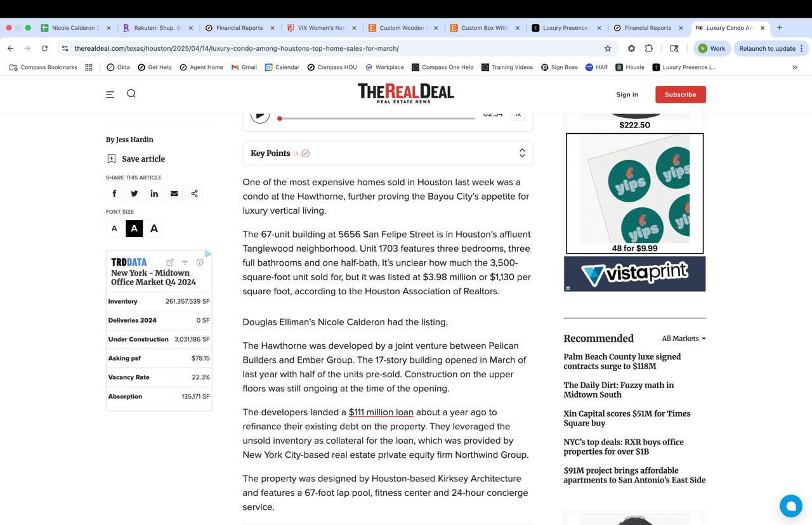The height and width of the screenshot is (525, 812).
Task: Open TRD Data widget external link icon
Action: (x=170, y=262)
